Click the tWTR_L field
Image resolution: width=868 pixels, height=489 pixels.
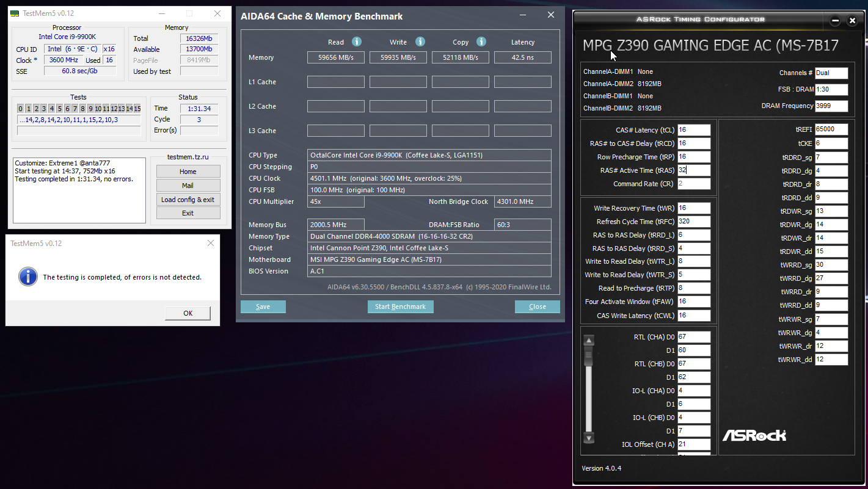click(694, 261)
